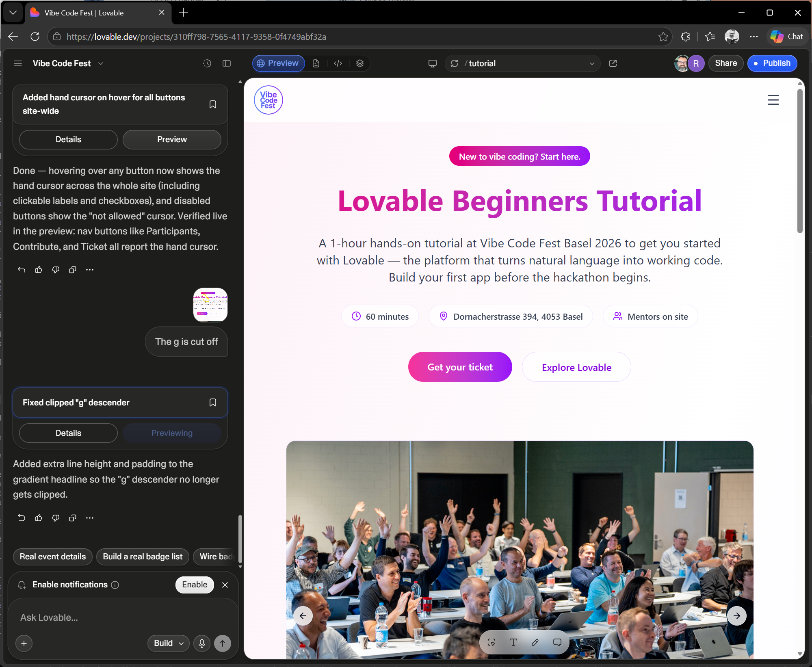Viewport: 812px width, 667px height.
Task: Open browser Copilot Chat
Action: point(787,37)
